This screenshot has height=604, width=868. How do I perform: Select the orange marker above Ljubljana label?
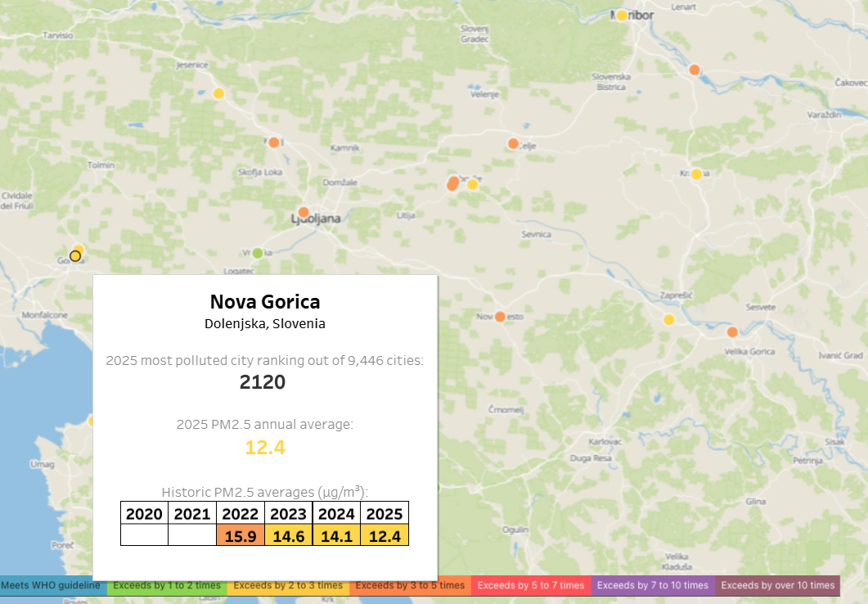click(x=304, y=212)
